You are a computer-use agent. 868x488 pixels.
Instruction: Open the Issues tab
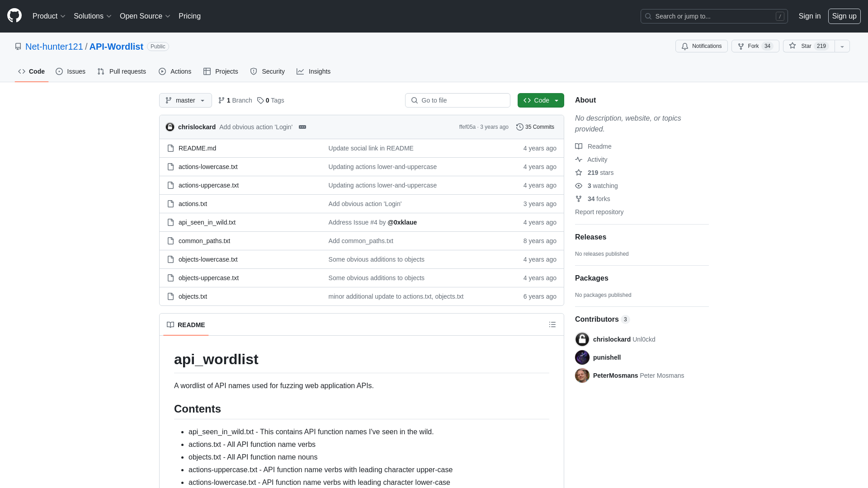71,71
